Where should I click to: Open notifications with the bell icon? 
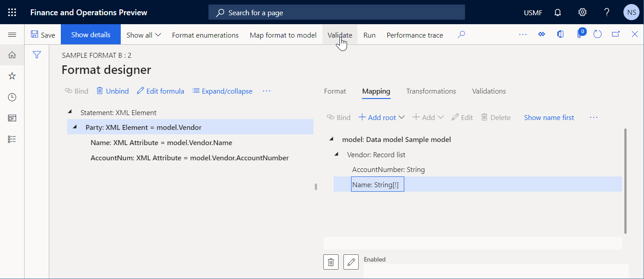(x=557, y=12)
